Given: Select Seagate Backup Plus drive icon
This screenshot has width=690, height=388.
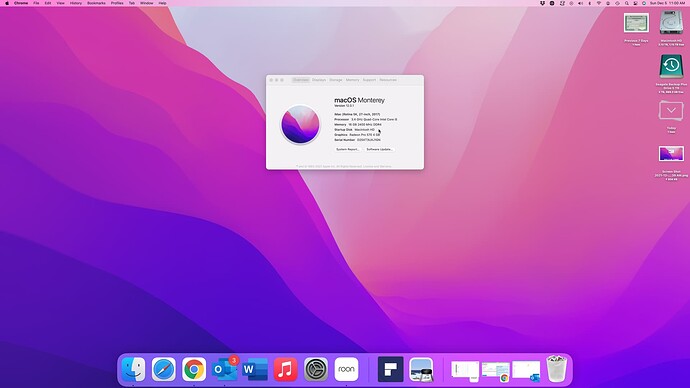Looking at the screenshot, I should 671,67.
